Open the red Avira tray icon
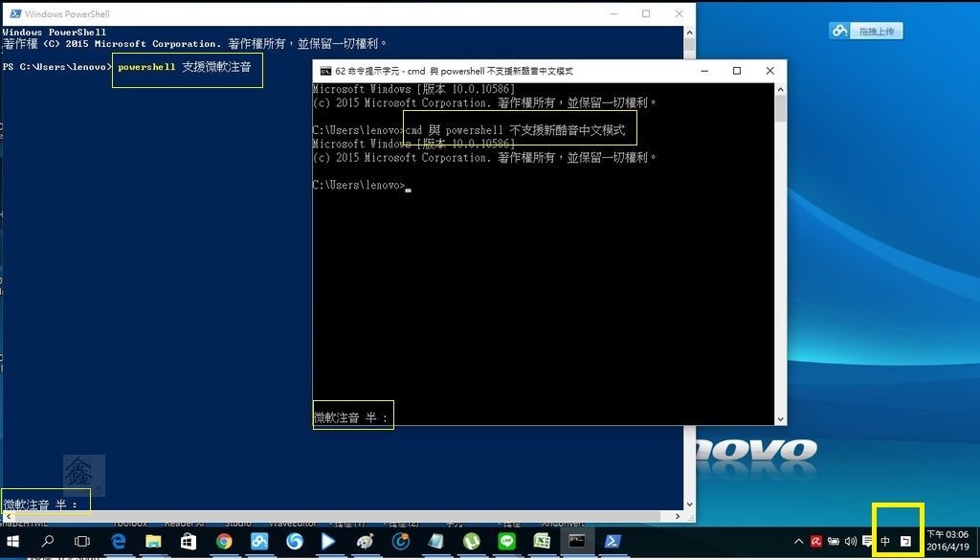980x560 pixels. 816,542
